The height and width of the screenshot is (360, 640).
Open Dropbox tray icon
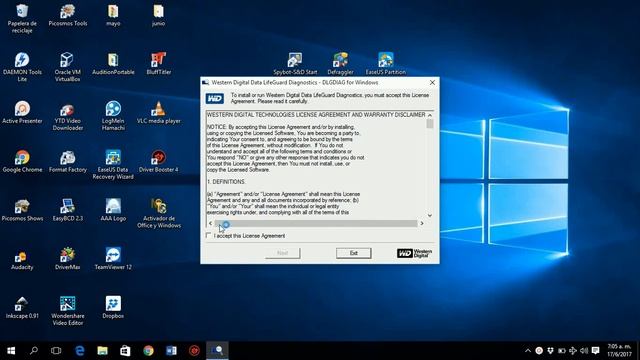(x=550, y=351)
